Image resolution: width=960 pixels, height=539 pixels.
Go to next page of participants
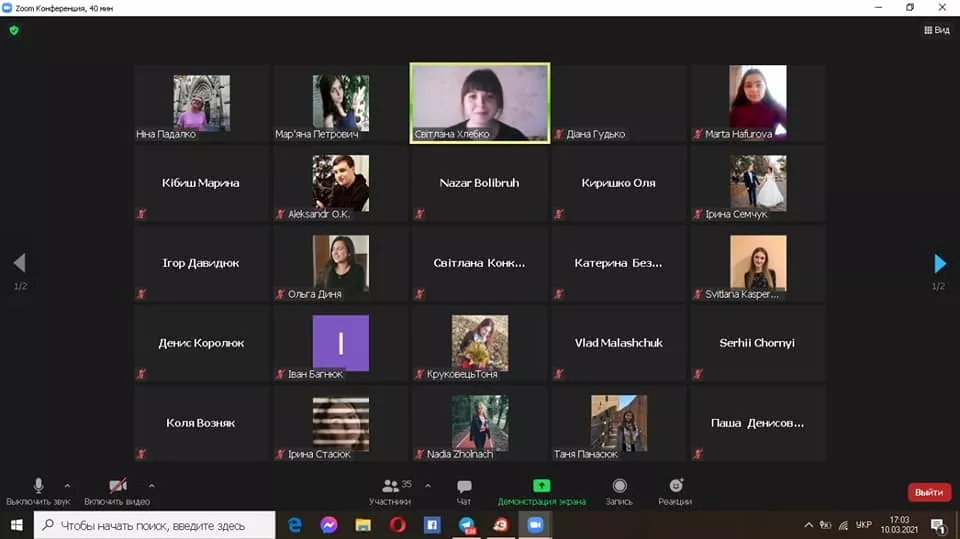939,263
